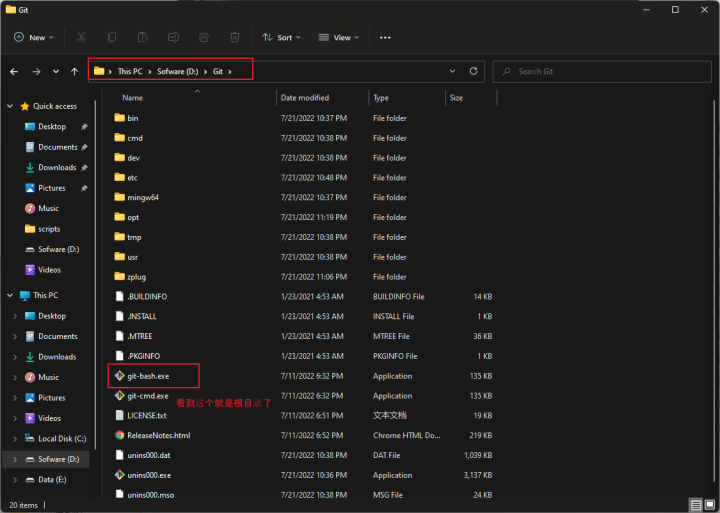Refresh the current folder view
This screenshot has width=720, height=513.
coord(474,71)
